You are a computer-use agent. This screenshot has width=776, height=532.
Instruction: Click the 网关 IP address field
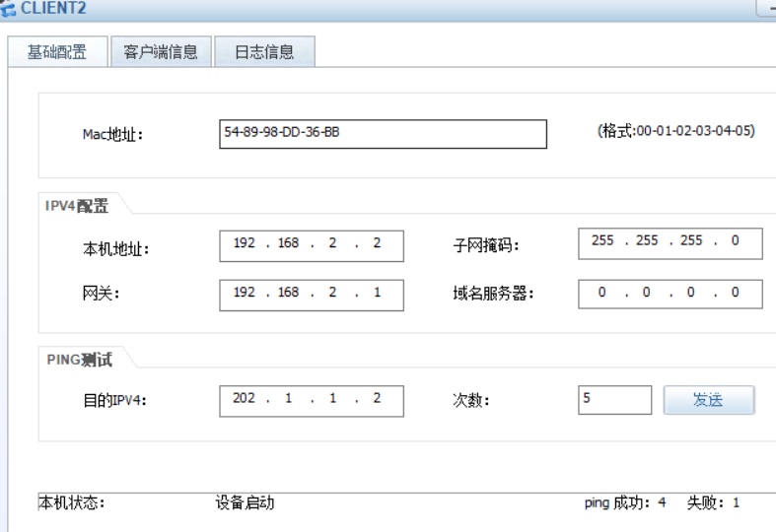click(312, 296)
